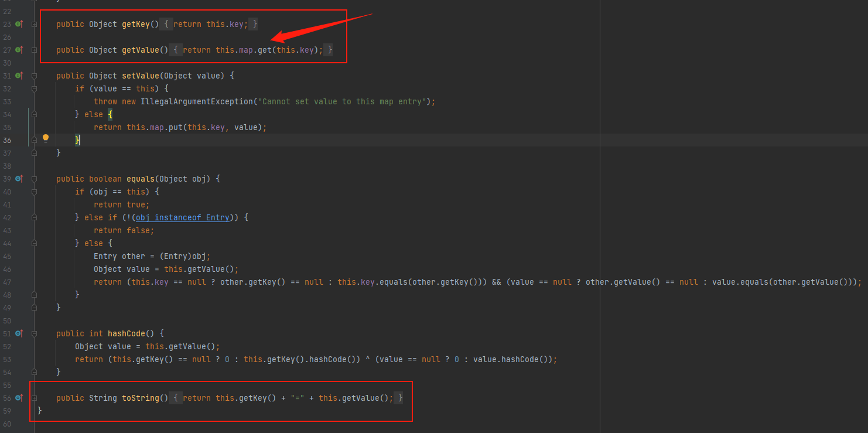Click the 'throw' keyword
The height and width of the screenshot is (433, 868).
click(x=105, y=101)
